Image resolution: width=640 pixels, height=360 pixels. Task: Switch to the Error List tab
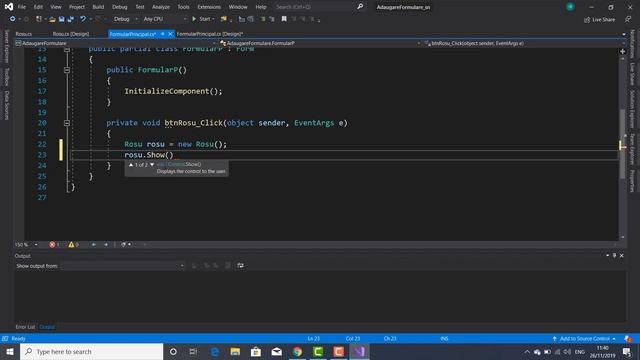pyautogui.click(x=25, y=327)
